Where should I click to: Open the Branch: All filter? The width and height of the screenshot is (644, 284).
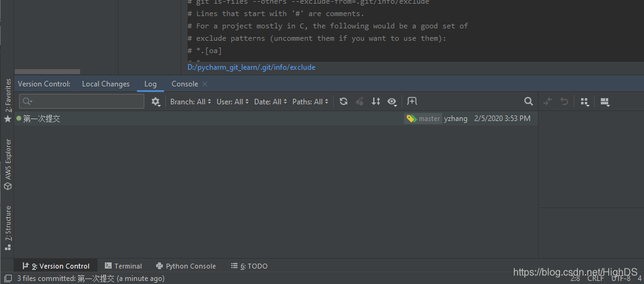(191, 101)
